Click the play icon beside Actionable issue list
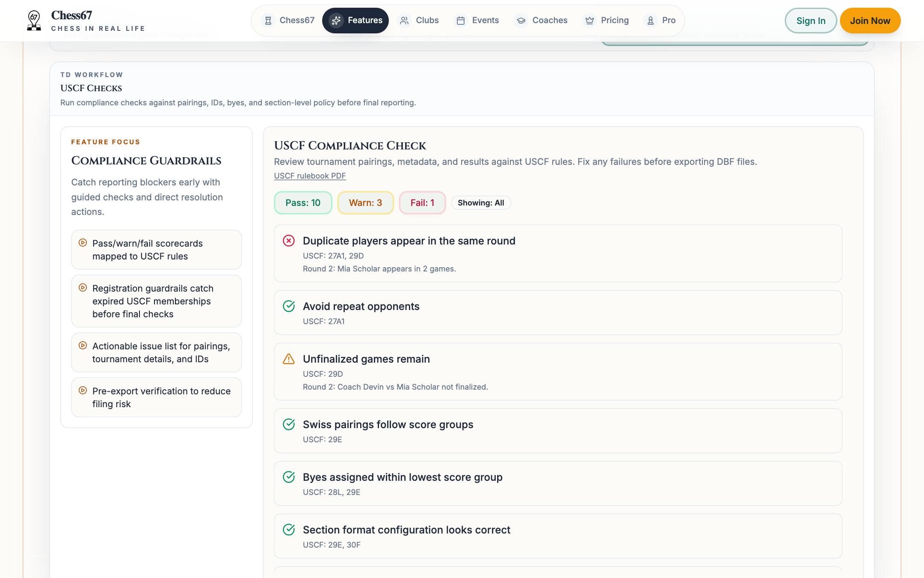924x578 pixels. coord(83,346)
